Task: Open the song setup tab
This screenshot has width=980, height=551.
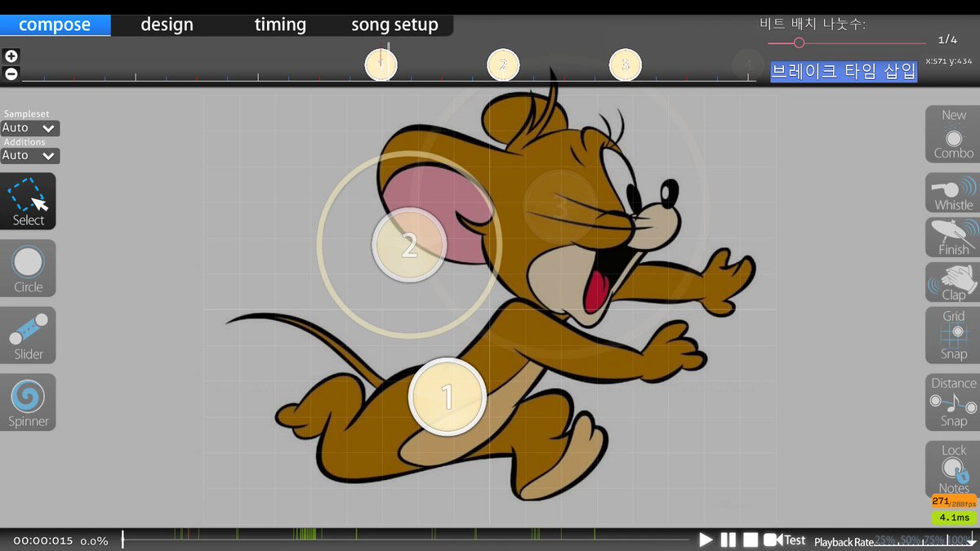Action: tap(394, 24)
